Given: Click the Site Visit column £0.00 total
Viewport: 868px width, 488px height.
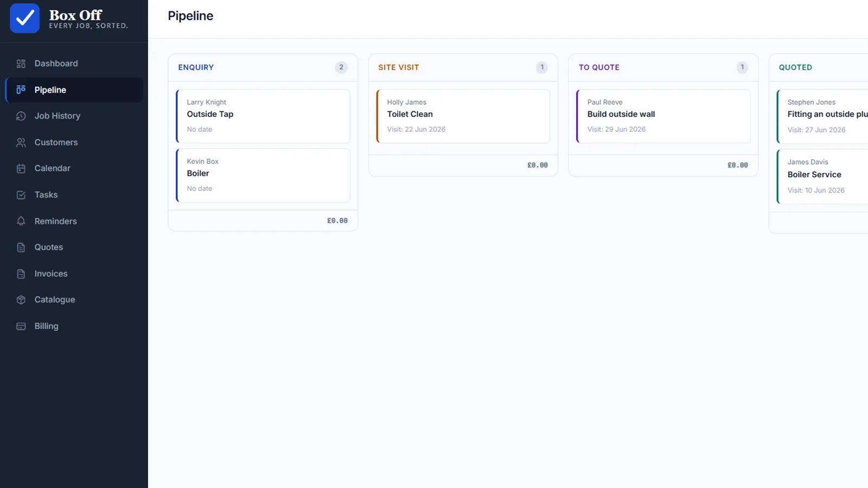Looking at the screenshot, I should (x=538, y=165).
